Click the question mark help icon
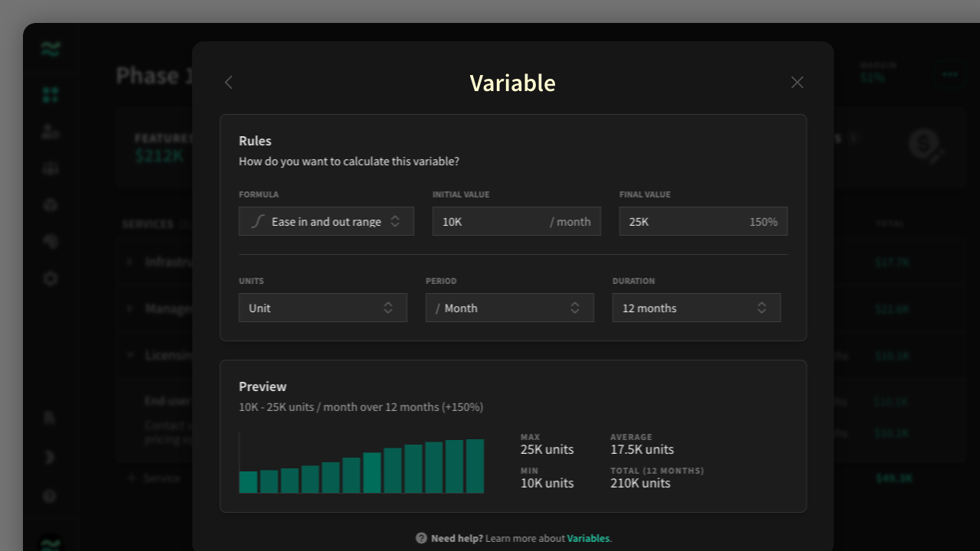 coord(421,538)
